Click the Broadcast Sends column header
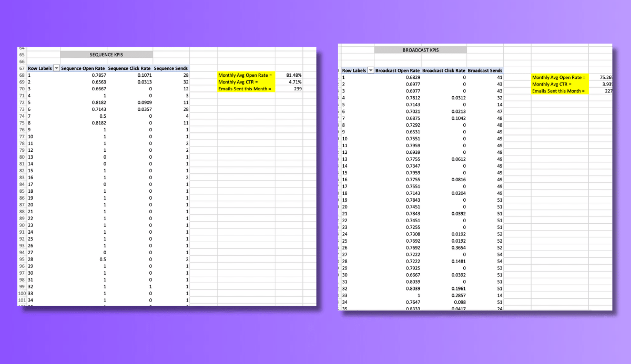Image resolution: width=631 pixels, height=364 pixels. [485, 70]
